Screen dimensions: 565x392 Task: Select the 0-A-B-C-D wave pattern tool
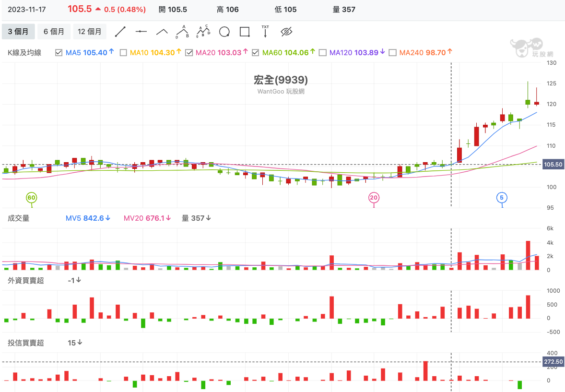[203, 32]
